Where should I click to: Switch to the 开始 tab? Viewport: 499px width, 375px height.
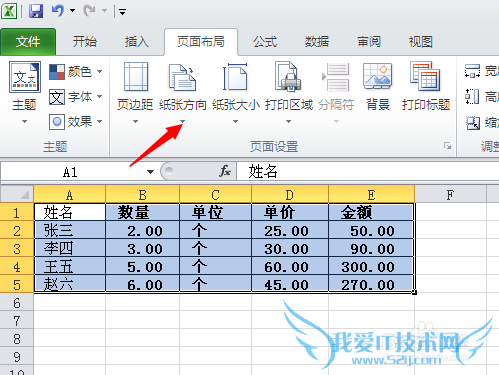[85, 42]
